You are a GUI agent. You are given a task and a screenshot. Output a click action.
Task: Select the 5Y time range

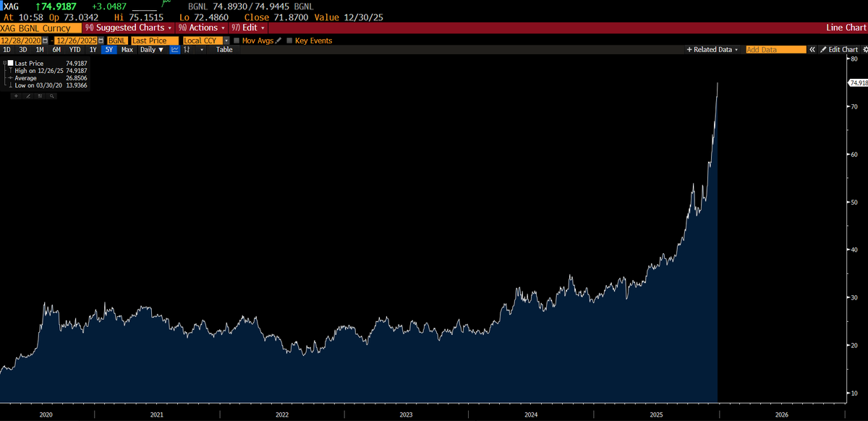[x=109, y=50]
